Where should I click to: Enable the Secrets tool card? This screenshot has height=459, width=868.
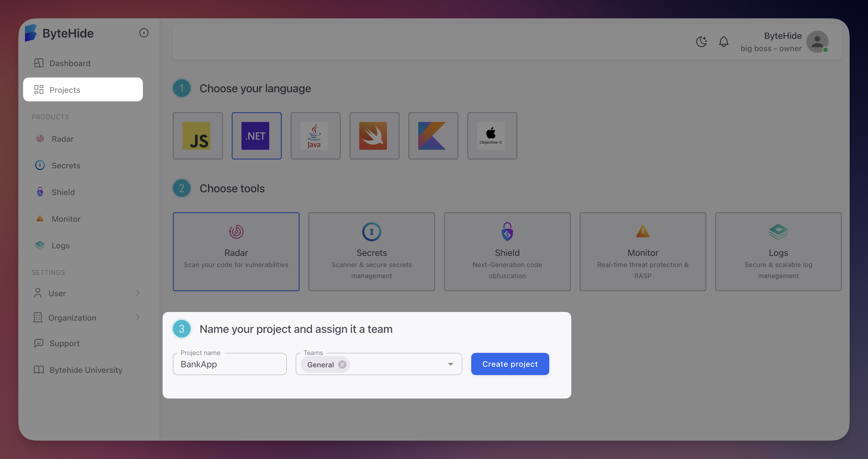[371, 251]
